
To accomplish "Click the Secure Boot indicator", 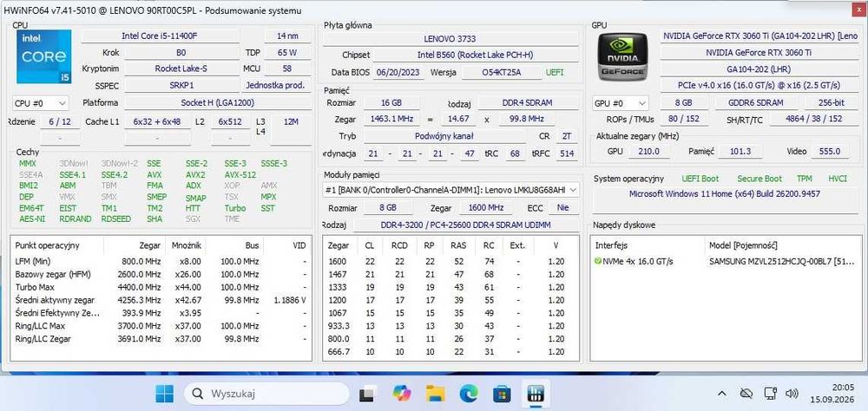I will [x=759, y=179].
